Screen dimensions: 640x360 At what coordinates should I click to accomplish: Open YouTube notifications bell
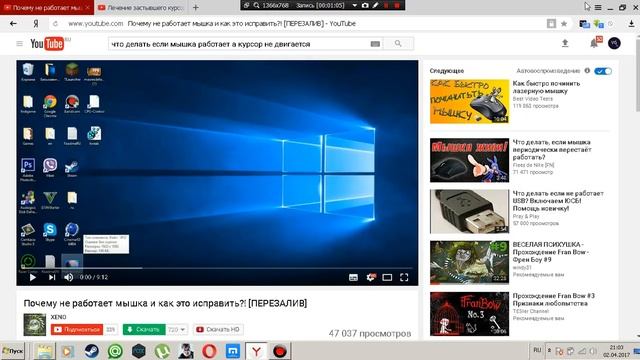(x=594, y=43)
